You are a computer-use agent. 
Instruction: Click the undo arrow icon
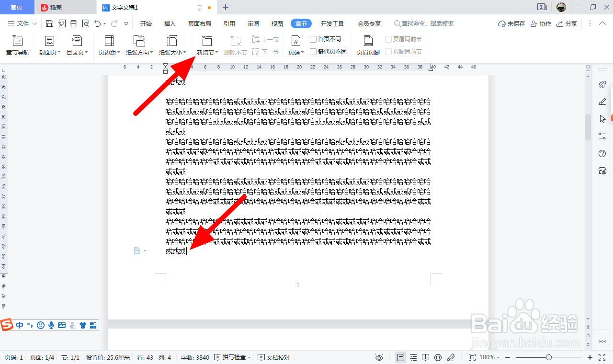[97, 23]
